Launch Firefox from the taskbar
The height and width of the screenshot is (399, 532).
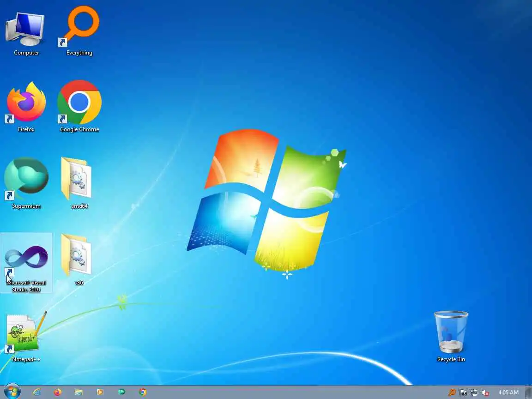pos(58,392)
